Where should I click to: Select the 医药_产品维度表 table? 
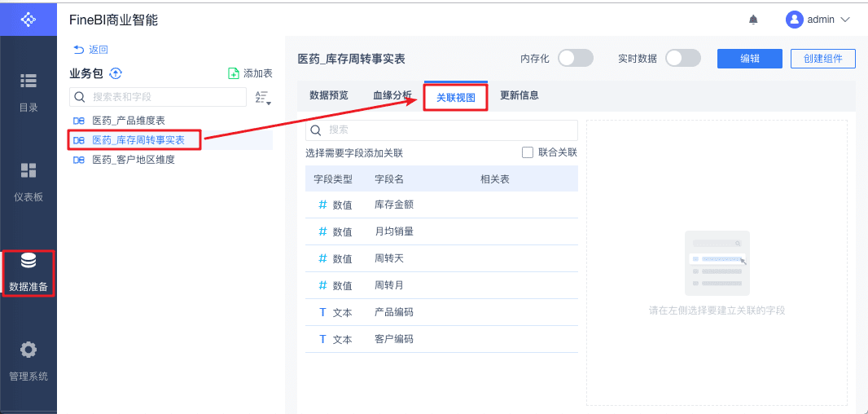129,121
